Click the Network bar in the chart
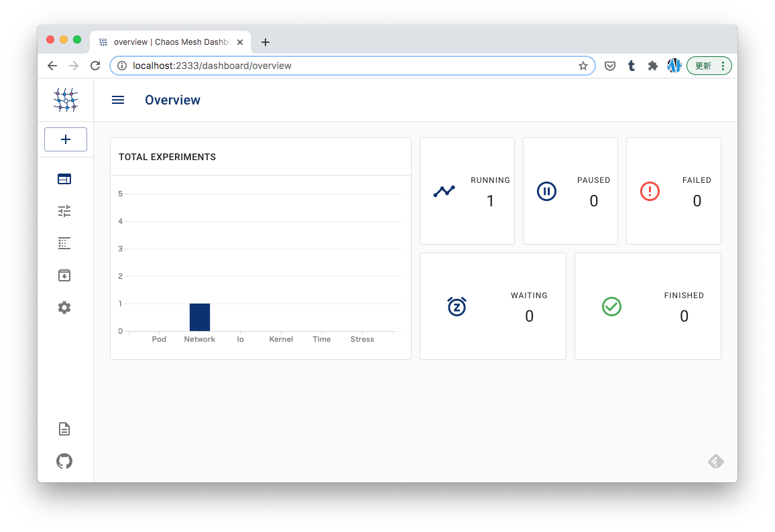775x532 pixels. click(x=200, y=317)
